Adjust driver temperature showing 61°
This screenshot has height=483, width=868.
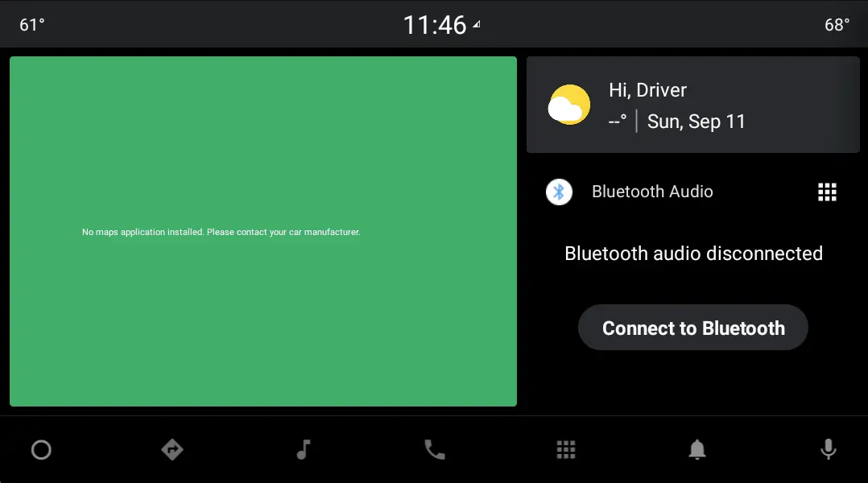click(32, 25)
